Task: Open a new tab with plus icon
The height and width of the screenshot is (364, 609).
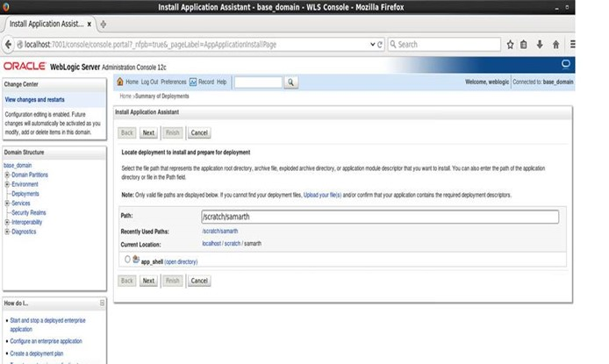Action: coord(103,25)
